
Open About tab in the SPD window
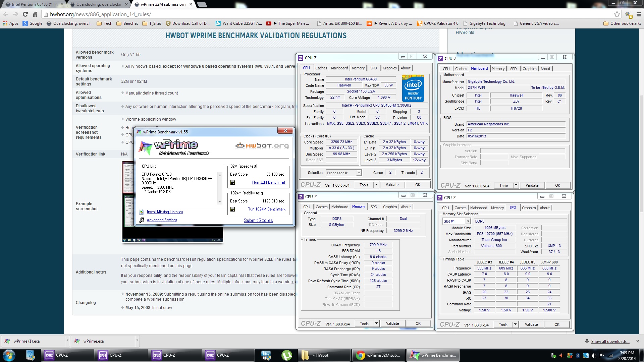pos(544,208)
